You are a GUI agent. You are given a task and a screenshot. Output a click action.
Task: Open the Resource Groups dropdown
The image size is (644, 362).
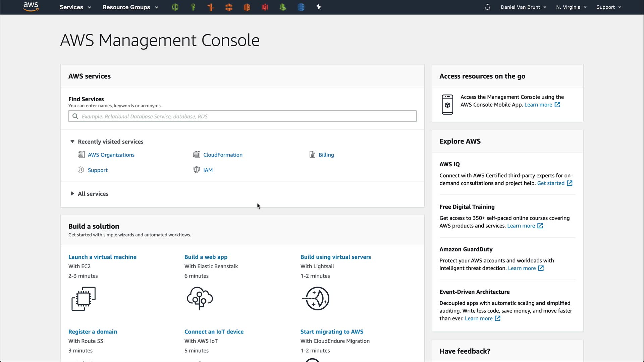coord(130,7)
